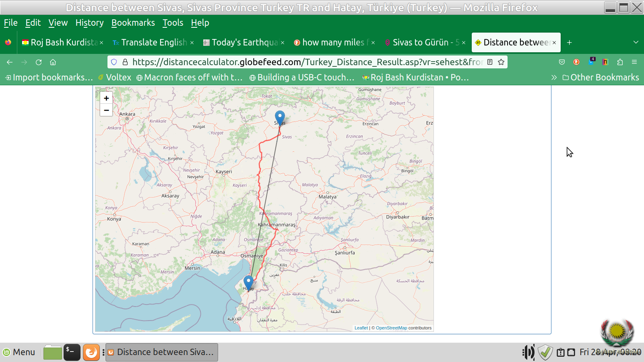
Task: Go to Firefox home page
Action: point(53,62)
